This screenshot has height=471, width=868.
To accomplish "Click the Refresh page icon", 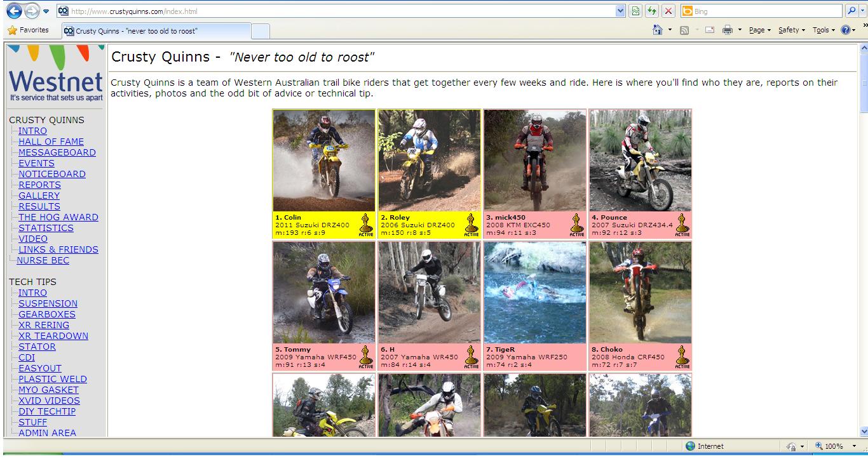I will pyautogui.click(x=652, y=11).
